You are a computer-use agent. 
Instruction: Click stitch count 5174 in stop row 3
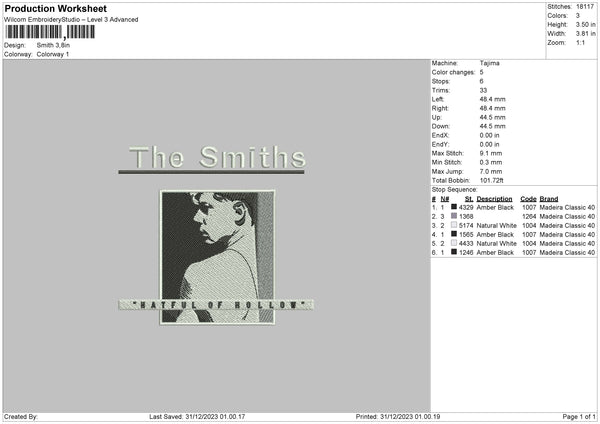(466, 225)
